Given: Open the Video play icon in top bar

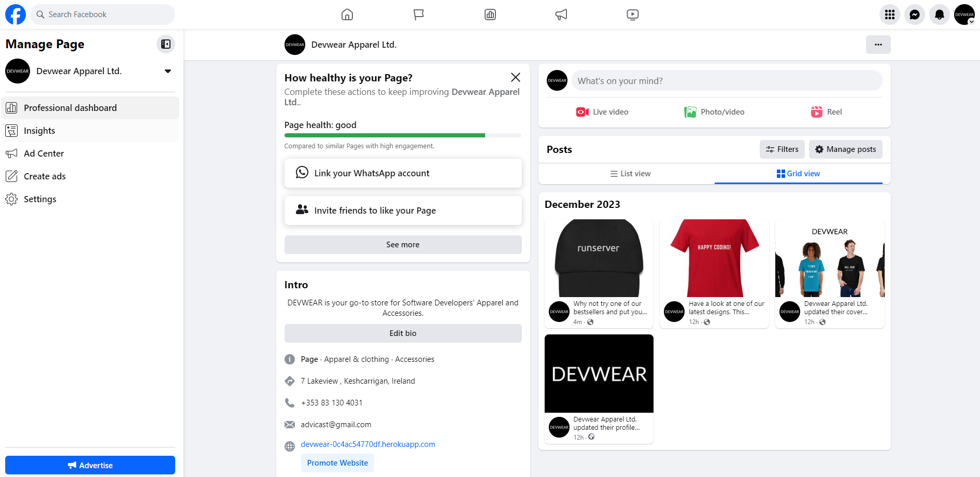Looking at the screenshot, I should [633, 15].
